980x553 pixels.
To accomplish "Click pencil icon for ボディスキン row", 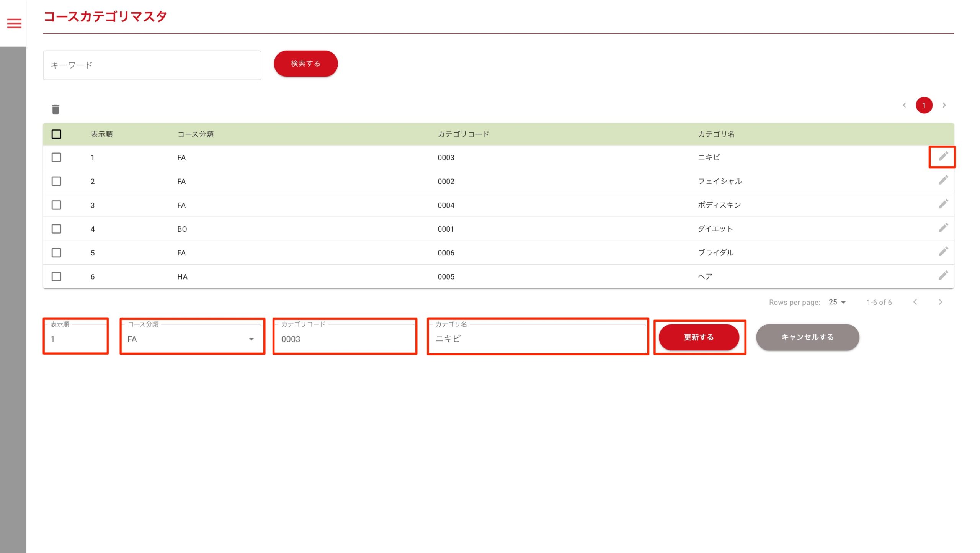I will [x=943, y=204].
